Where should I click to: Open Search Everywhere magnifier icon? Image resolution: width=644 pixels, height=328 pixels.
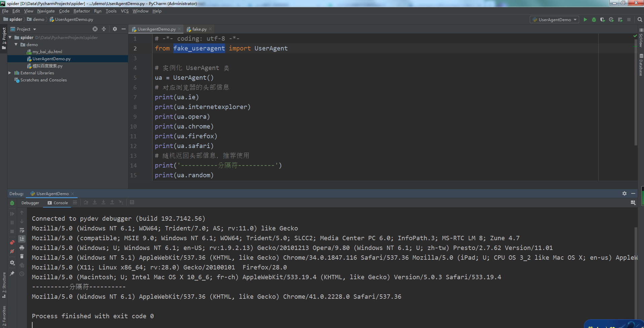click(640, 20)
